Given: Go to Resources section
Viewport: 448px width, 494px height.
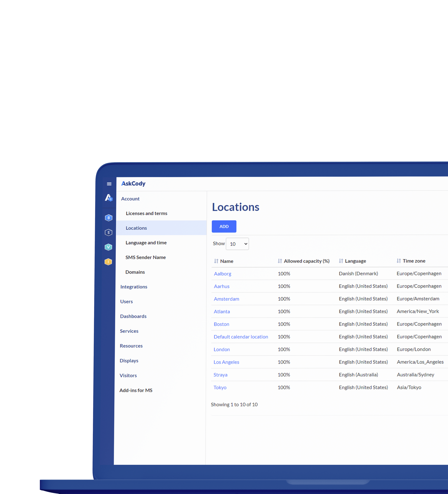Looking at the screenshot, I should 131,346.
